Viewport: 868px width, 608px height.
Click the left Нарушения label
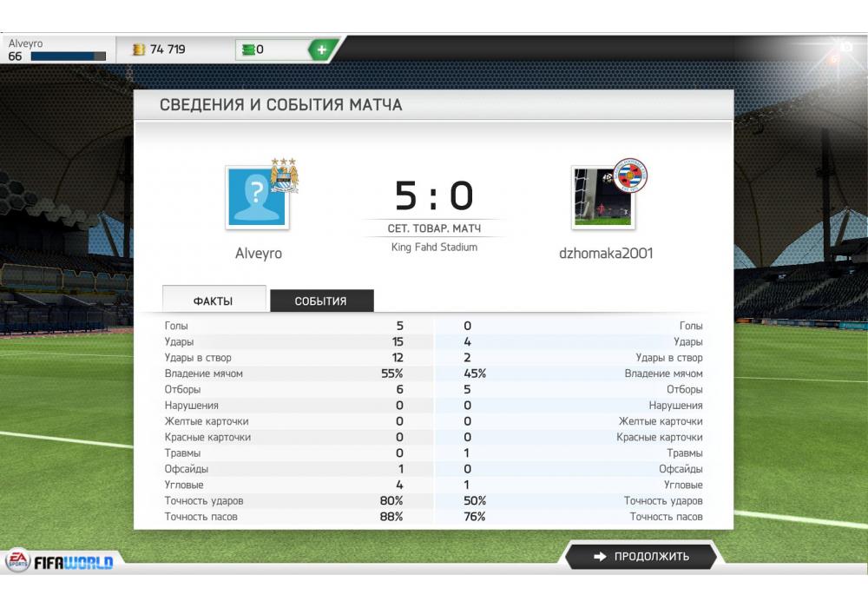tap(192, 406)
